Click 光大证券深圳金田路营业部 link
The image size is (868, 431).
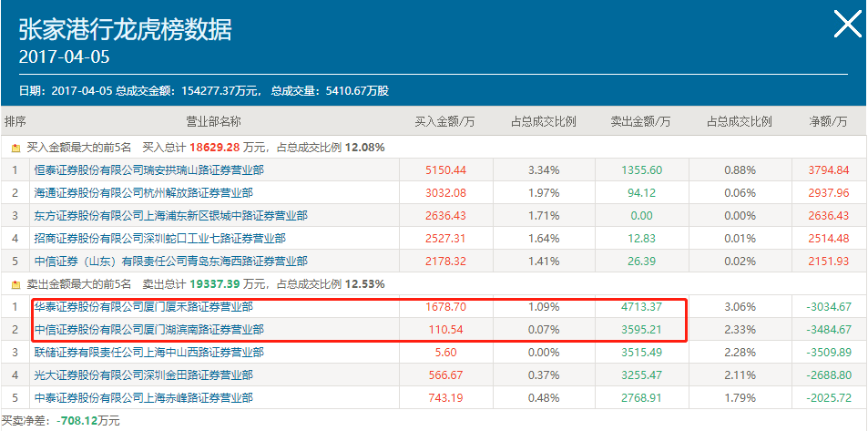pyautogui.click(x=143, y=375)
